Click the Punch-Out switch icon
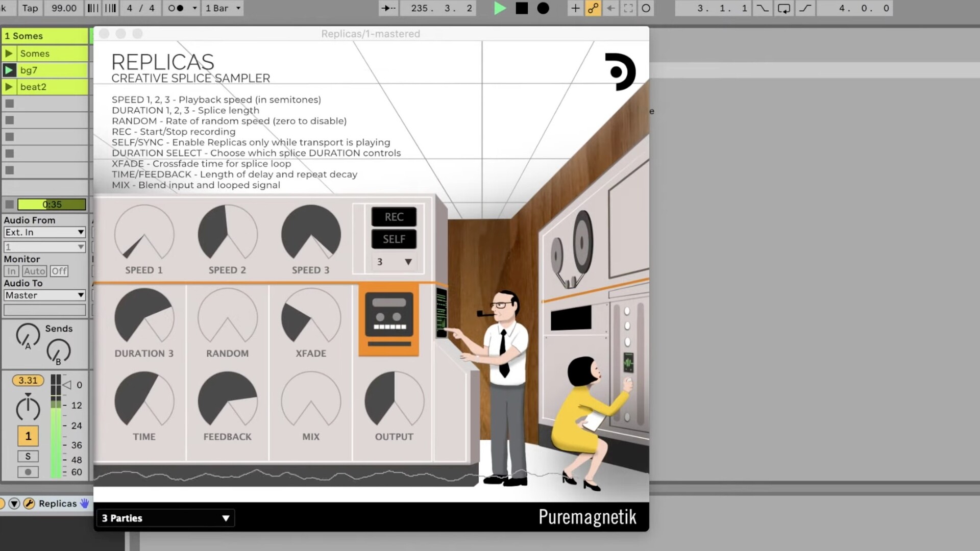Viewport: 980px width, 551px height. point(805,8)
